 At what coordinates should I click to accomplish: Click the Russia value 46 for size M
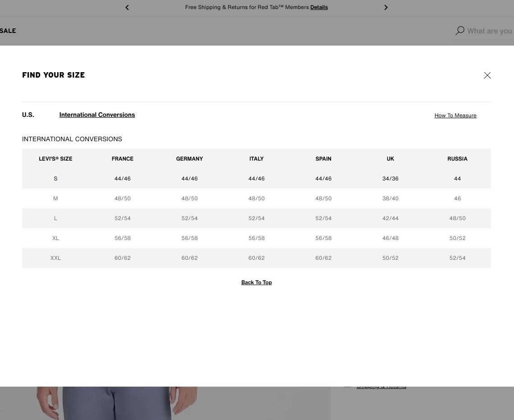457,198
